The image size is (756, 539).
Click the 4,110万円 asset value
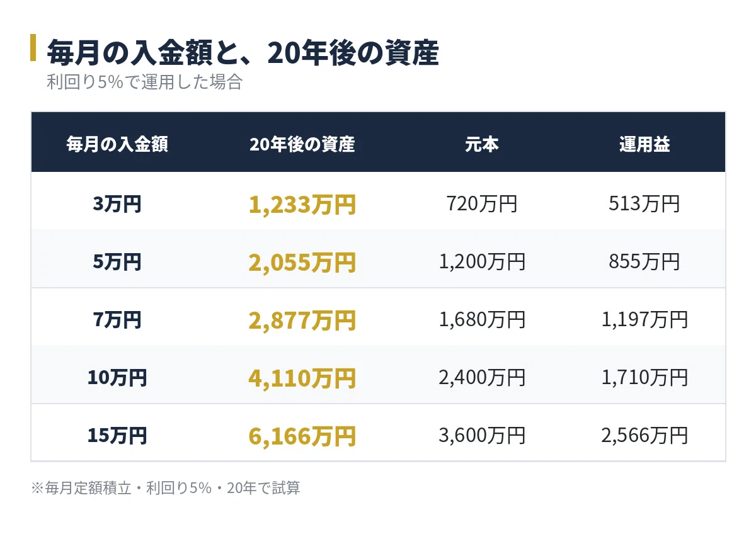pyautogui.click(x=302, y=378)
